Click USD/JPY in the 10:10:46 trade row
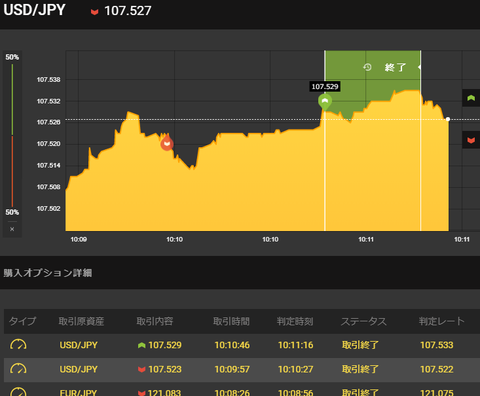Screen dimensions: 480x396 pos(79,345)
